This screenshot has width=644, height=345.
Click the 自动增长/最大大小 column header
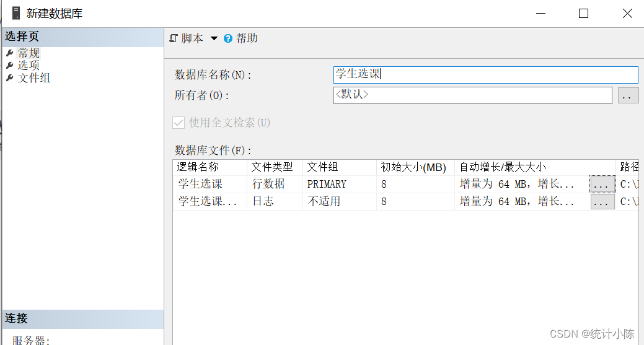coord(535,167)
